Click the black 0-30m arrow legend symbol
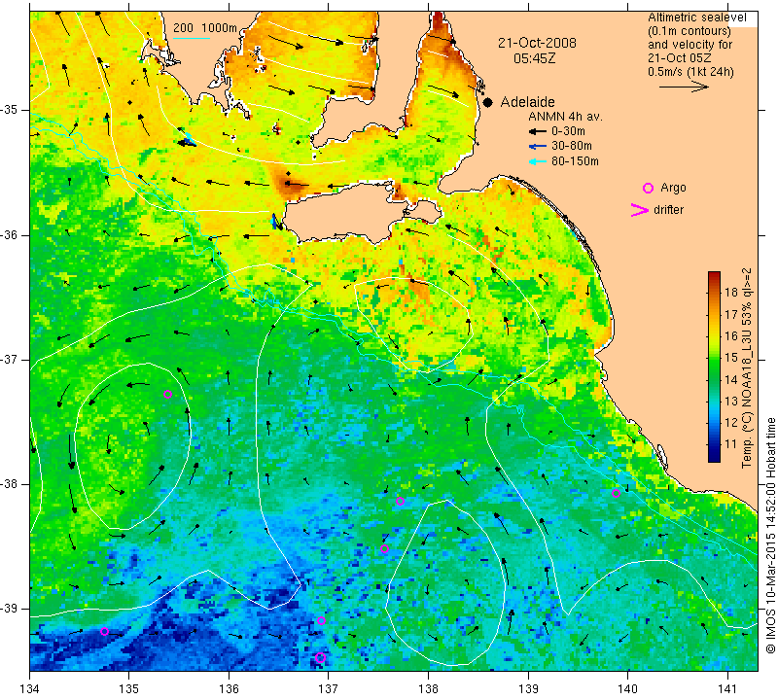778x700 pixels. tap(538, 131)
